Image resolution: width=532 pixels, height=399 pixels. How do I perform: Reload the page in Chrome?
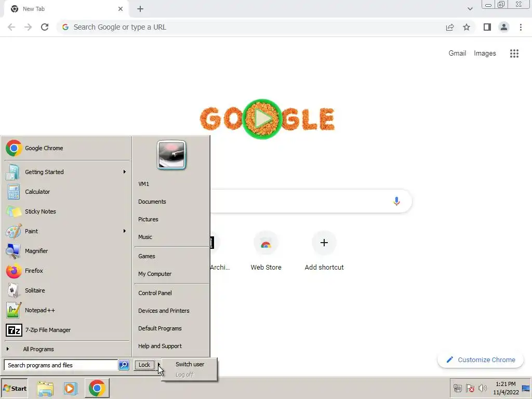(45, 27)
